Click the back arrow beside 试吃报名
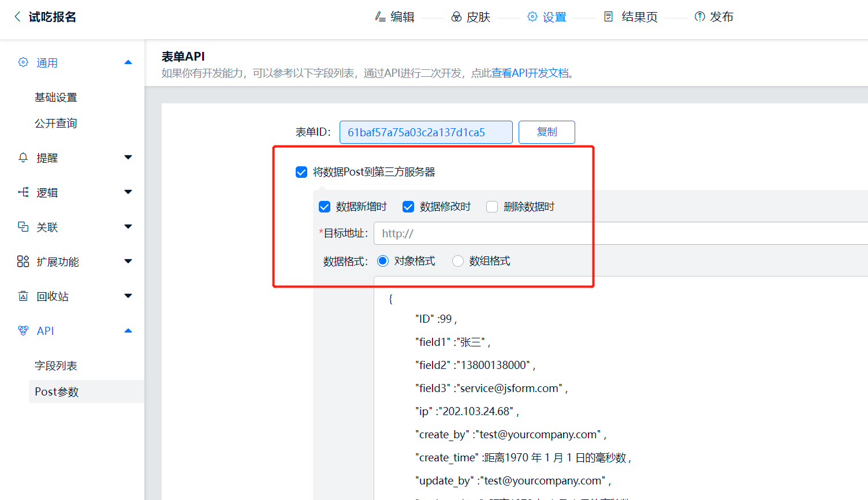The image size is (868, 500). coord(17,17)
